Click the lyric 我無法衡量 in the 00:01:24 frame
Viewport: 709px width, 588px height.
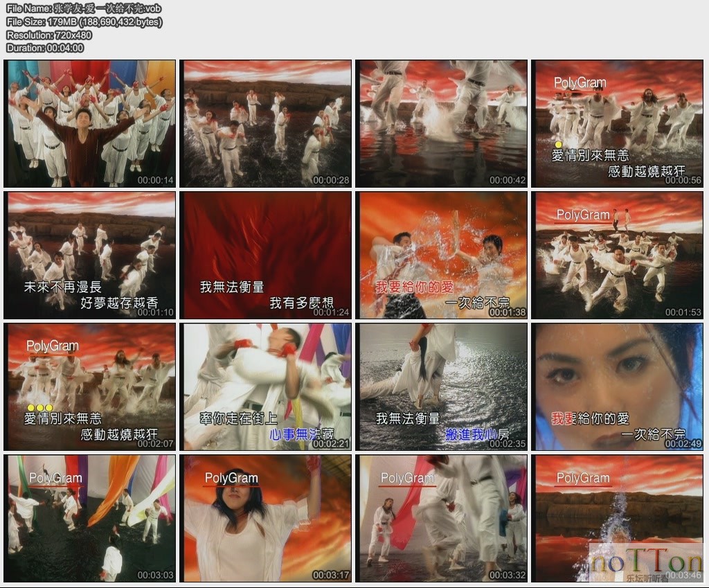coord(232,287)
